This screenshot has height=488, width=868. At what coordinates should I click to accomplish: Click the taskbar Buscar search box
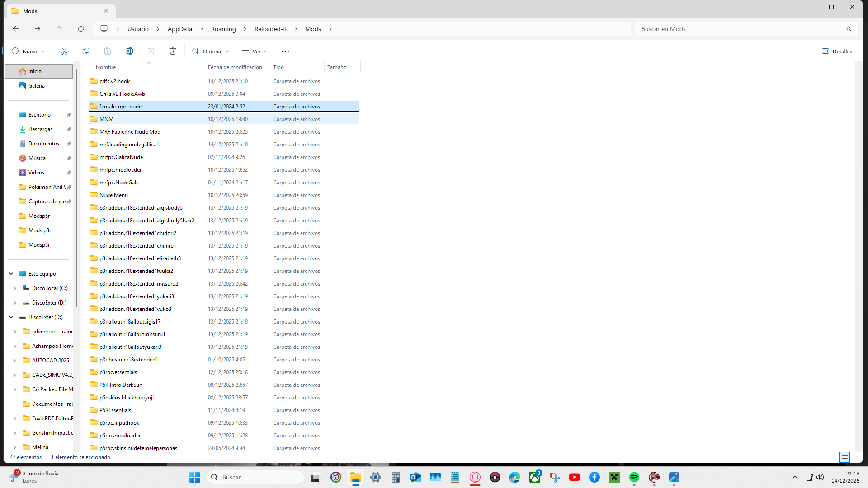coord(256,477)
